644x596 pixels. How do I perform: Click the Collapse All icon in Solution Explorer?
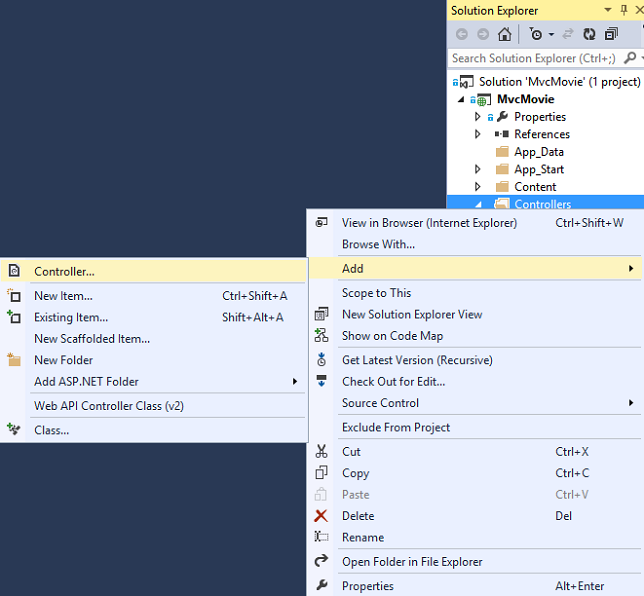(611, 34)
